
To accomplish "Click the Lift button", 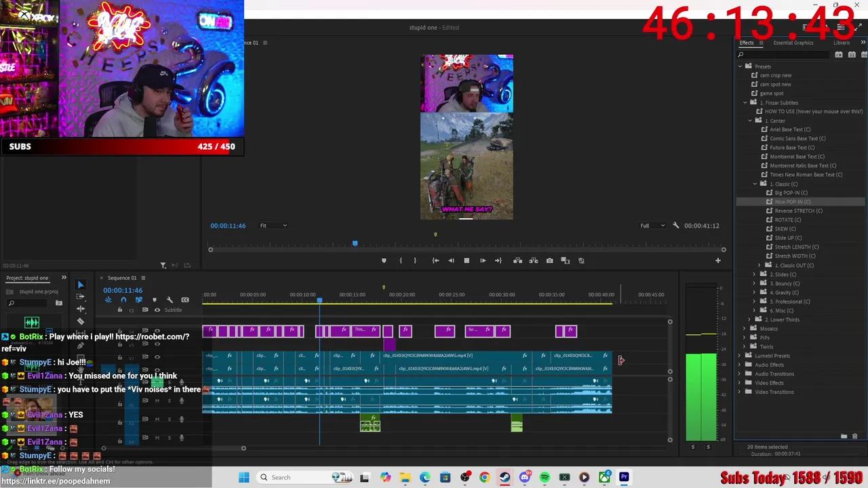I will click(517, 260).
